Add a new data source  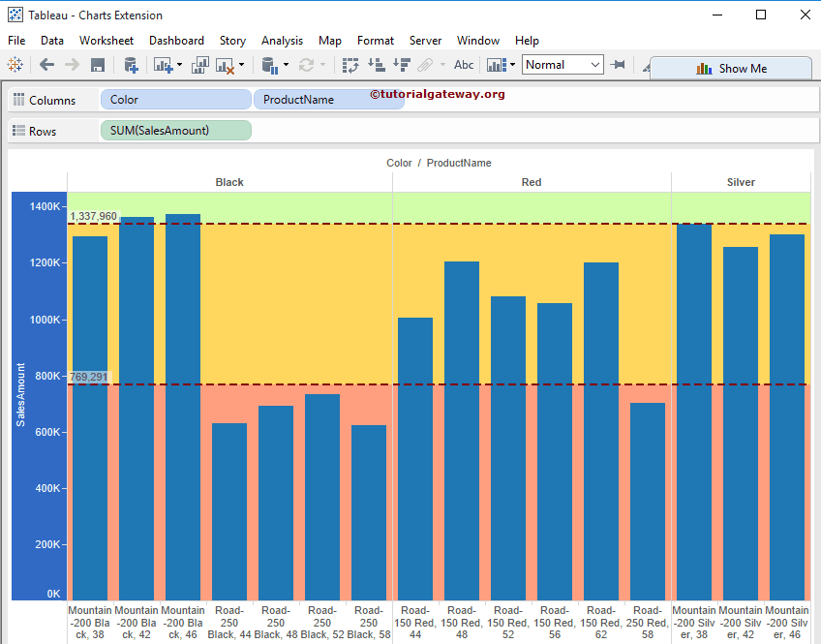pyautogui.click(x=129, y=65)
